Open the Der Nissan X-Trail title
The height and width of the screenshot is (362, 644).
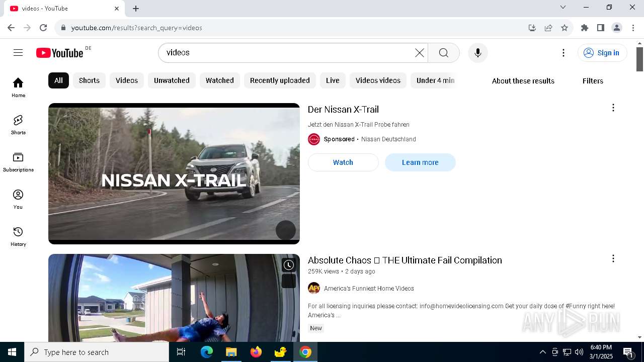point(343,109)
